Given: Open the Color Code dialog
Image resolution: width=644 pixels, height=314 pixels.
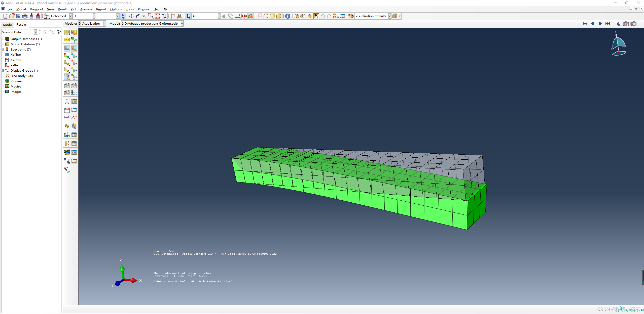Looking at the screenshot, I should (351, 16).
